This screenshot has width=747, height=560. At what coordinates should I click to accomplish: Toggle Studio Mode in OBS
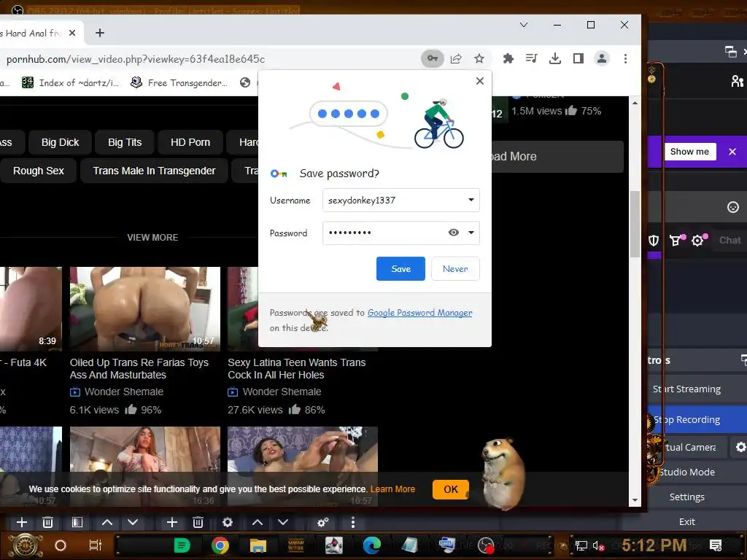(687, 472)
